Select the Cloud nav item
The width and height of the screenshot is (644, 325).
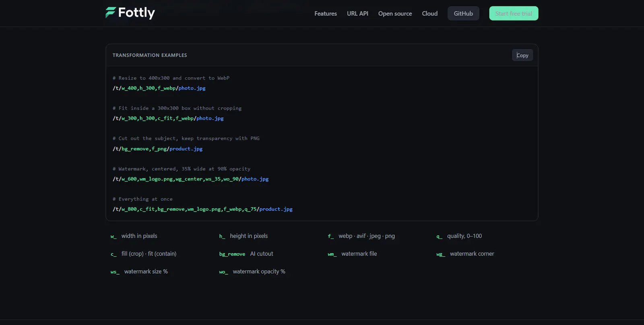coord(429,13)
